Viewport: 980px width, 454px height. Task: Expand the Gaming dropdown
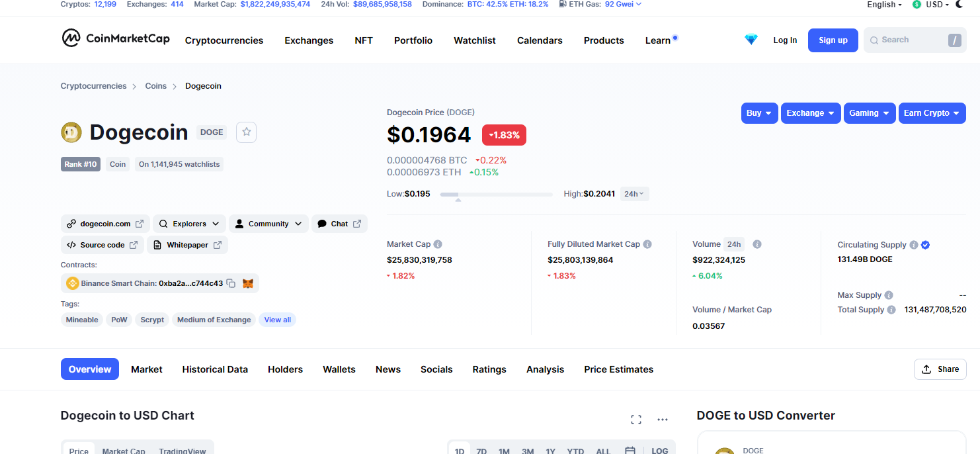(x=870, y=113)
